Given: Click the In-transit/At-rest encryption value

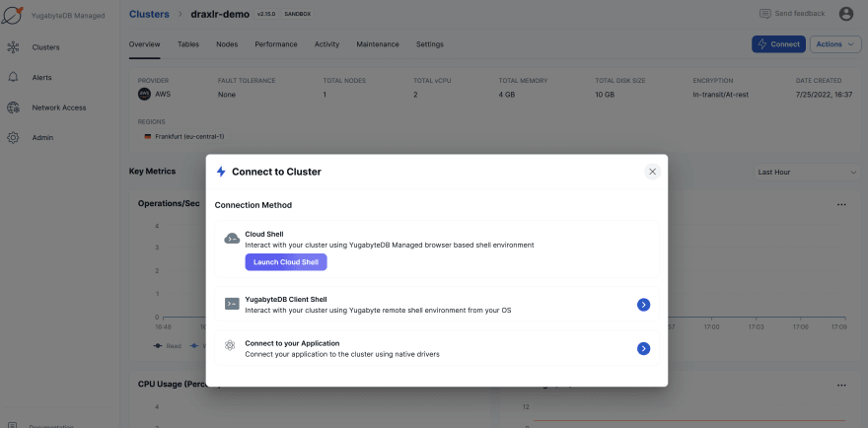Looking at the screenshot, I should (x=721, y=95).
